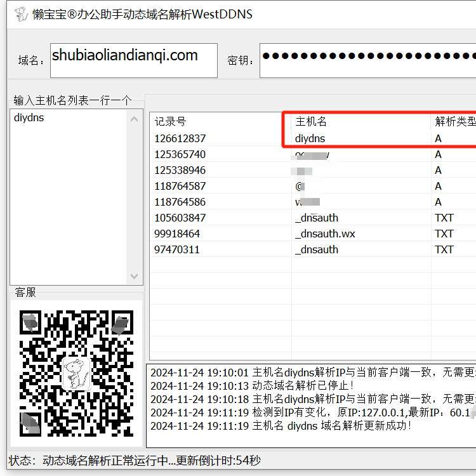Click the diydns entry in host list box

click(29, 118)
